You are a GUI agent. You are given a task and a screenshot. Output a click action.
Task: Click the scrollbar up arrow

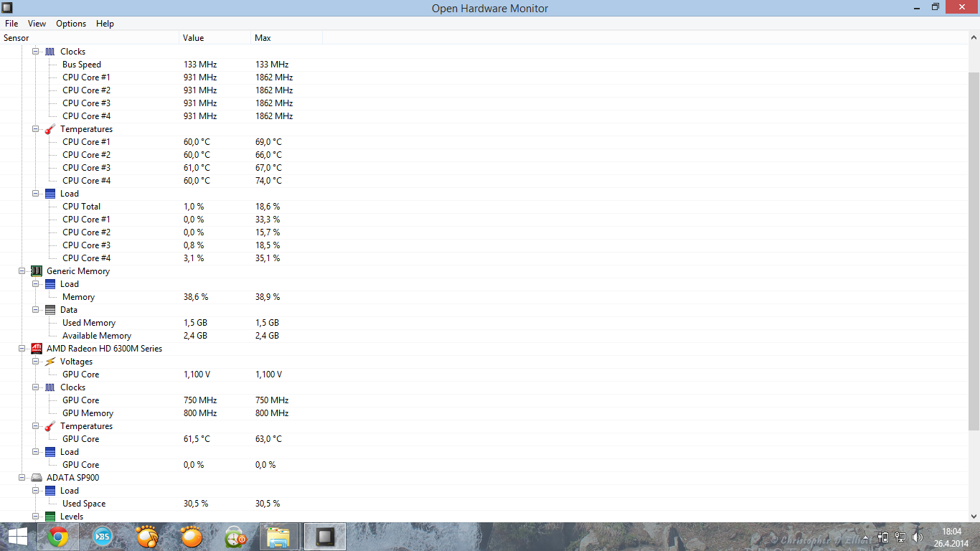974,38
